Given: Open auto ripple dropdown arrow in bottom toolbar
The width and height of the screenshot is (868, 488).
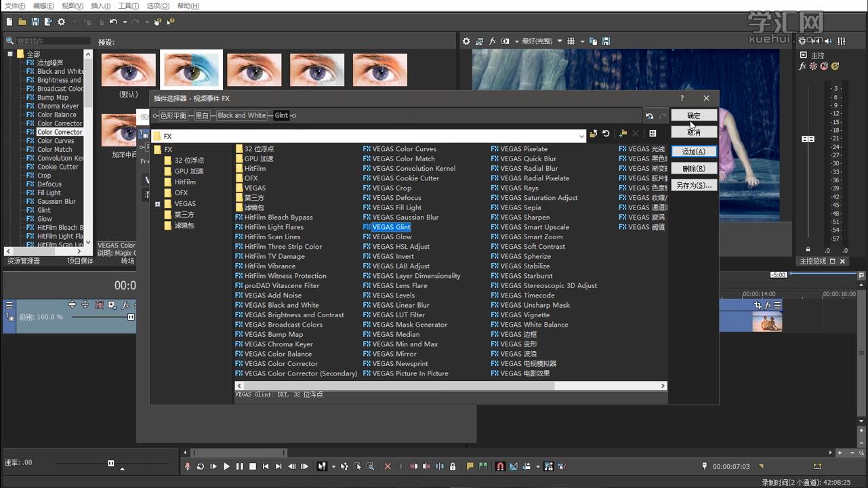Looking at the screenshot, I should (x=538, y=466).
